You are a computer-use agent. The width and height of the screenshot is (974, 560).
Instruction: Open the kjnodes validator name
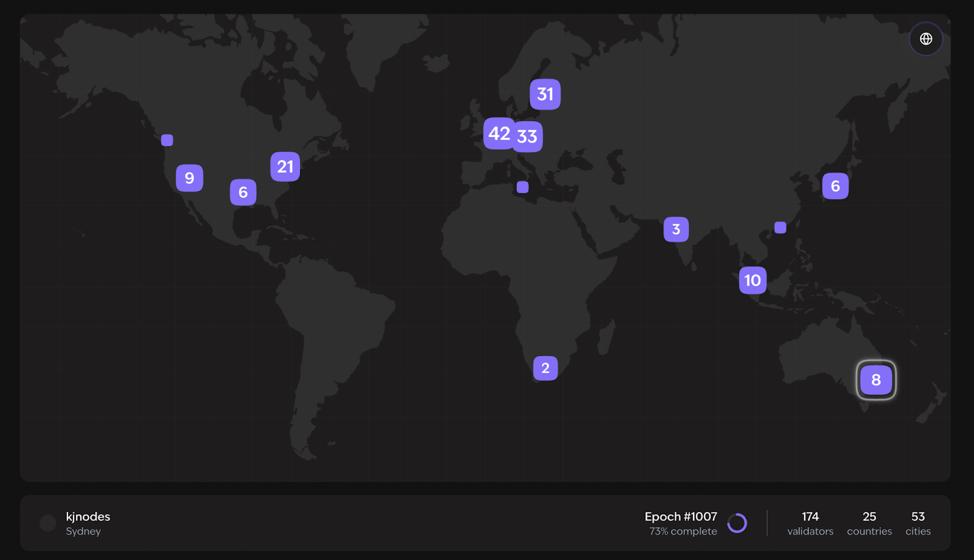point(88,517)
